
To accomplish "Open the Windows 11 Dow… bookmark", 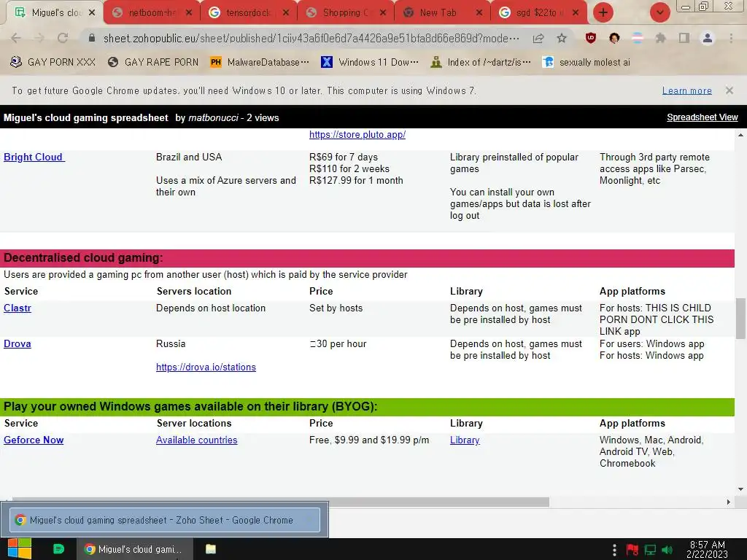I will [x=370, y=63].
